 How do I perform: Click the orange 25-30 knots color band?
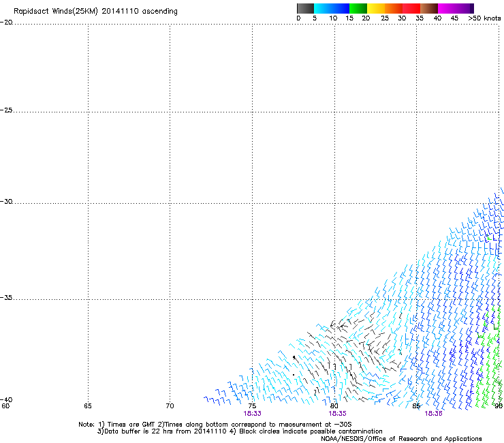point(394,8)
